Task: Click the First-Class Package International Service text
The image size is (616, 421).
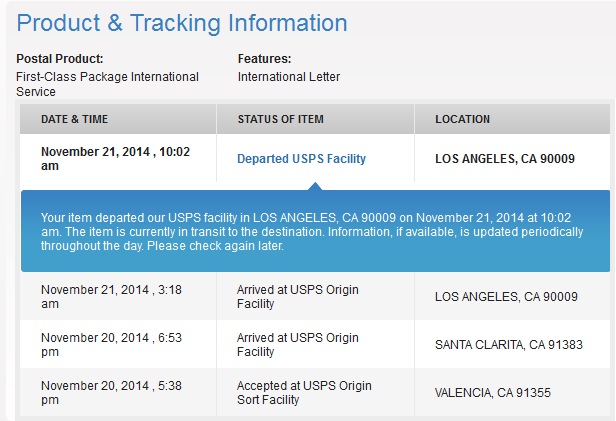Action: (107, 84)
